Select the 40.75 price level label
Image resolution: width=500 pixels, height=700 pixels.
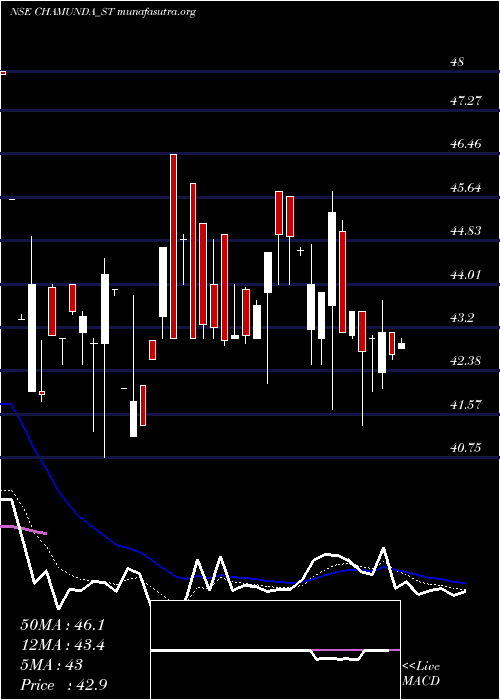click(466, 448)
